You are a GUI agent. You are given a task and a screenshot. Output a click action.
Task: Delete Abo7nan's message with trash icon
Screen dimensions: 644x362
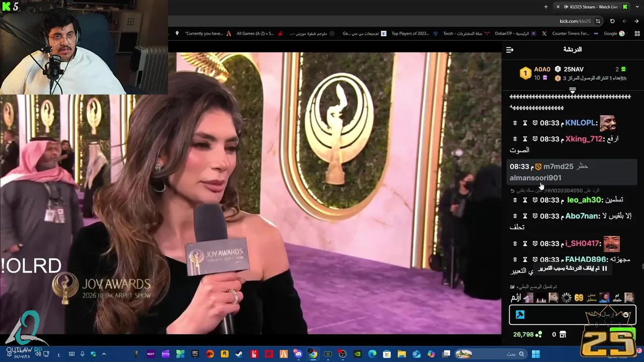[515, 216]
